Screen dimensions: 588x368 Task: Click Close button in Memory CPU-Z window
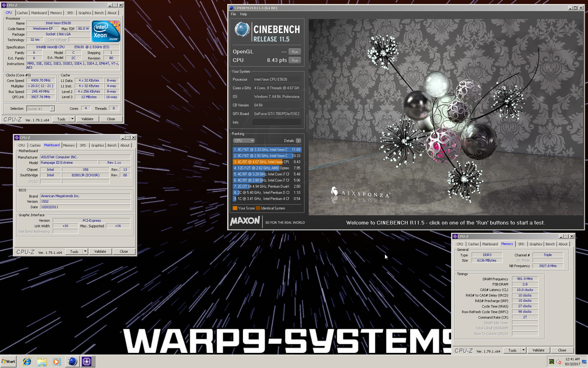pyautogui.click(x=562, y=350)
